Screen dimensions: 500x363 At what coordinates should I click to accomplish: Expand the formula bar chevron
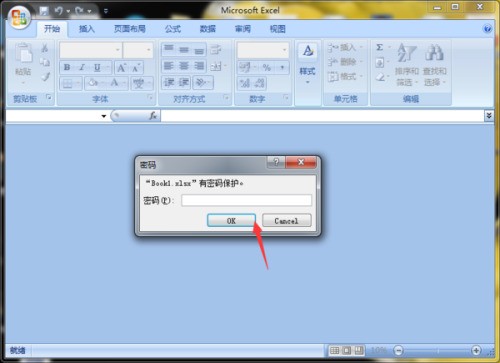tap(489, 116)
